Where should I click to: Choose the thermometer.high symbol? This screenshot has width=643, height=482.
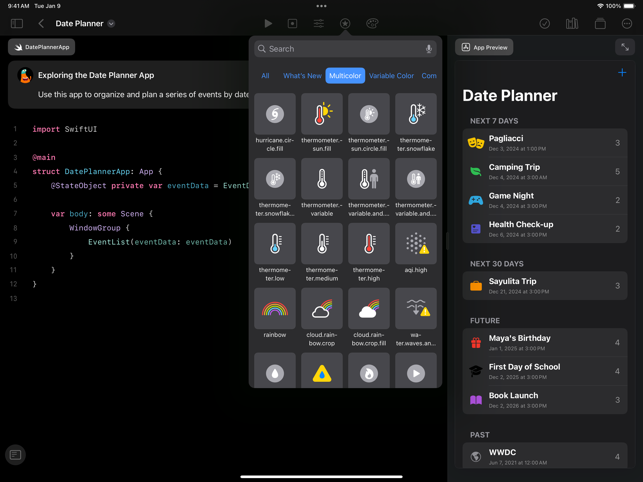tap(369, 244)
